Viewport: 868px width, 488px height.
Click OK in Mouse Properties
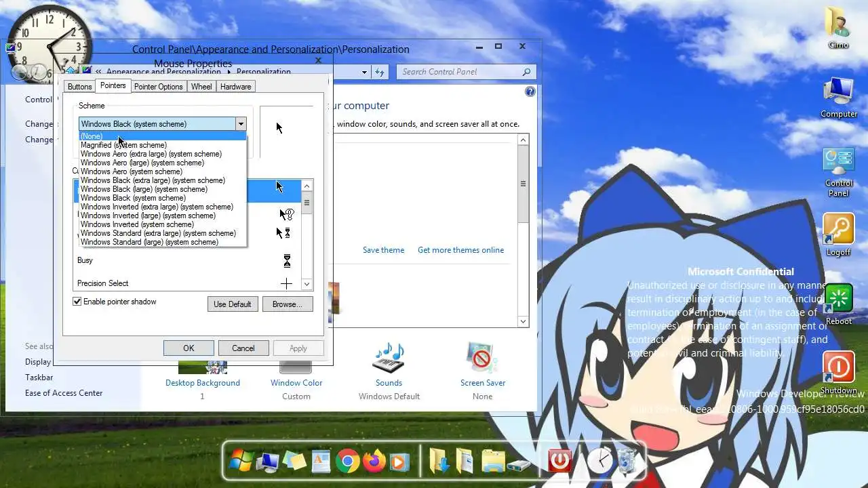(189, 348)
